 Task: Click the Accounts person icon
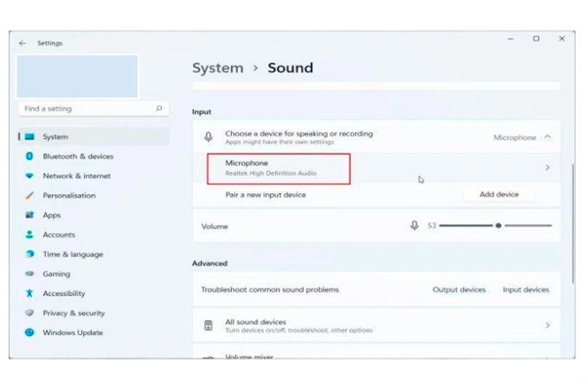pyautogui.click(x=29, y=234)
